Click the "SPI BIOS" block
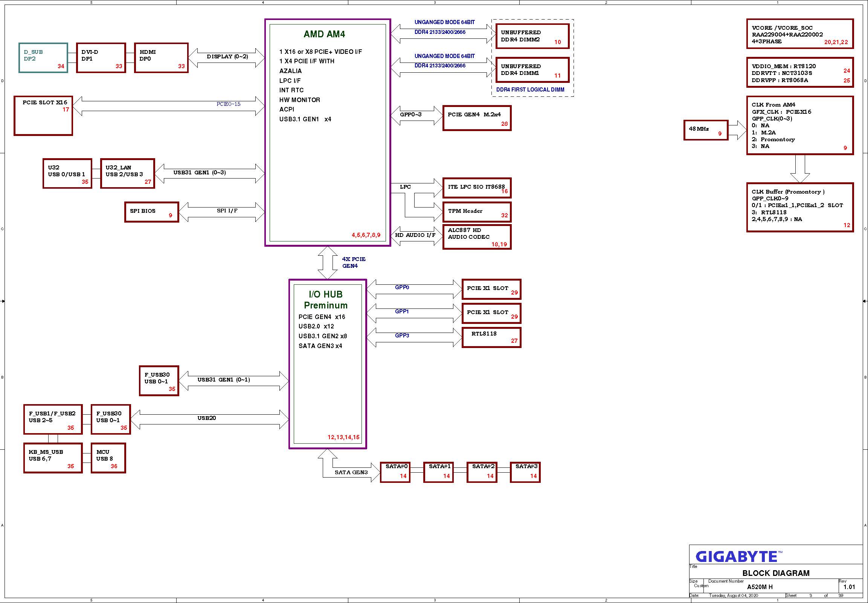 151,212
